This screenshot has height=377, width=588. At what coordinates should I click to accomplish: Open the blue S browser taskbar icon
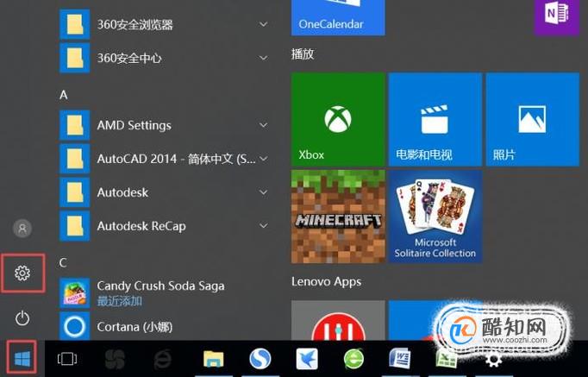click(260, 358)
